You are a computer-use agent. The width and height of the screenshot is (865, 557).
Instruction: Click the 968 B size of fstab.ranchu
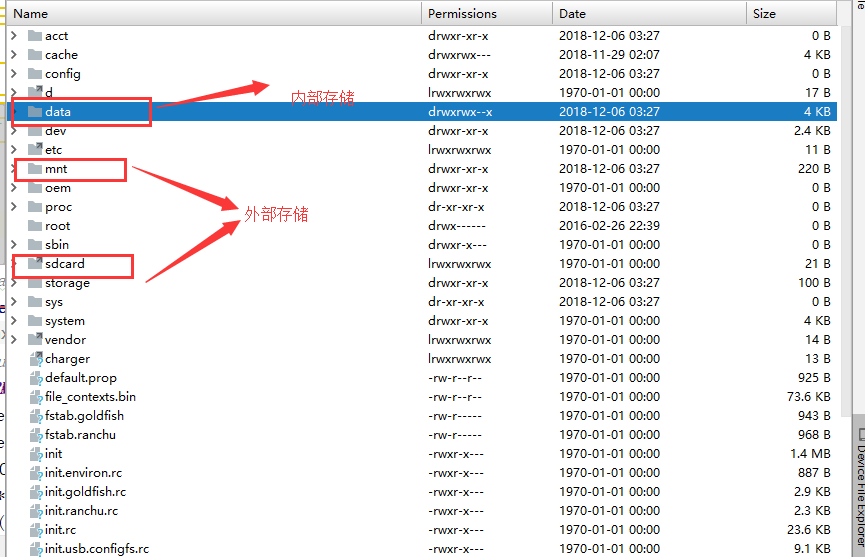[x=814, y=435]
